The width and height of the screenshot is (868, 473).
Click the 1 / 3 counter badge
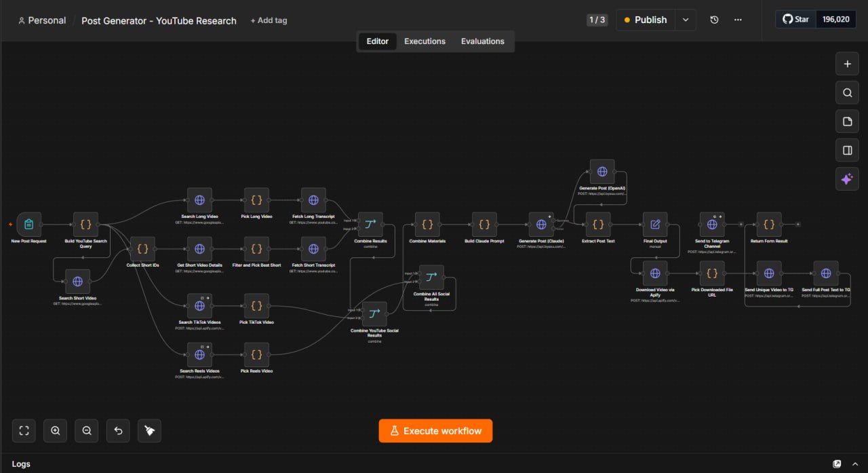[597, 20]
